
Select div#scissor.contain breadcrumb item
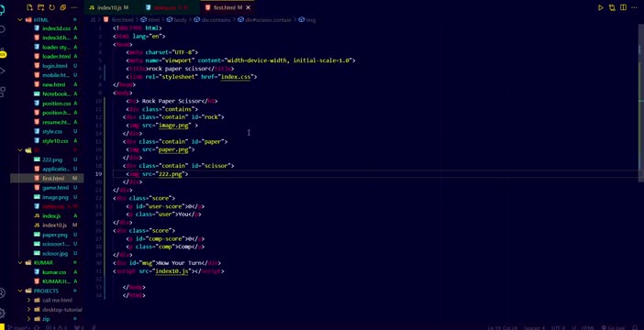click(x=268, y=19)
